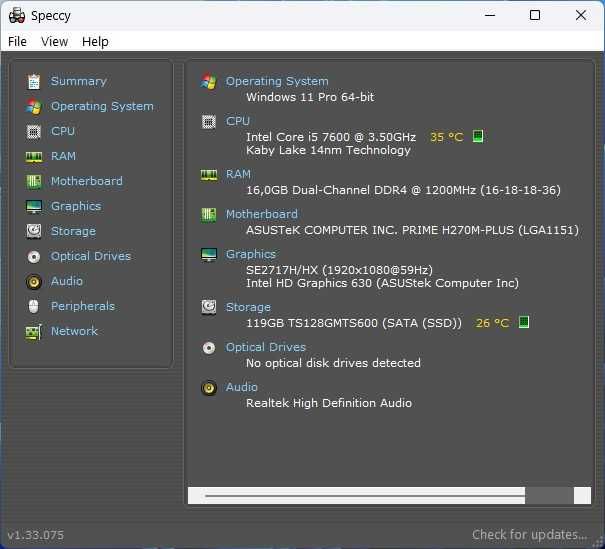This screenshot has width=605, height=549.
Task: Select CPU in the sidebar
Action: coord(63,131)
